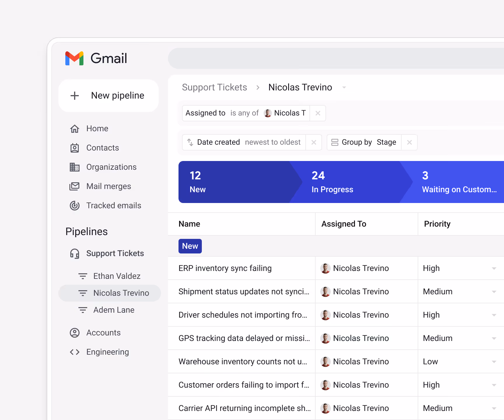Open ticket 'Warehouse inventory counts not u...'

243,362
